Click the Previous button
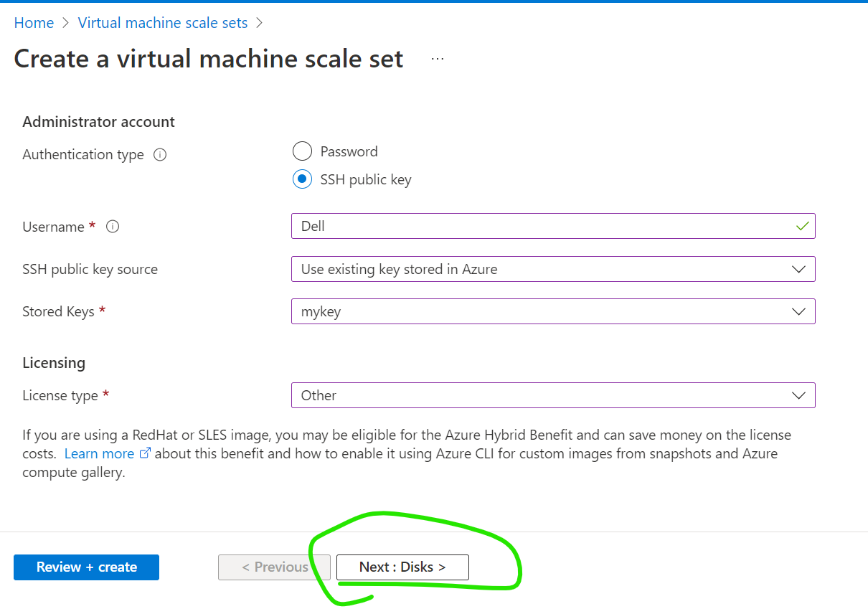The height and width of the screenshot is (609, 868). [274, 567]
